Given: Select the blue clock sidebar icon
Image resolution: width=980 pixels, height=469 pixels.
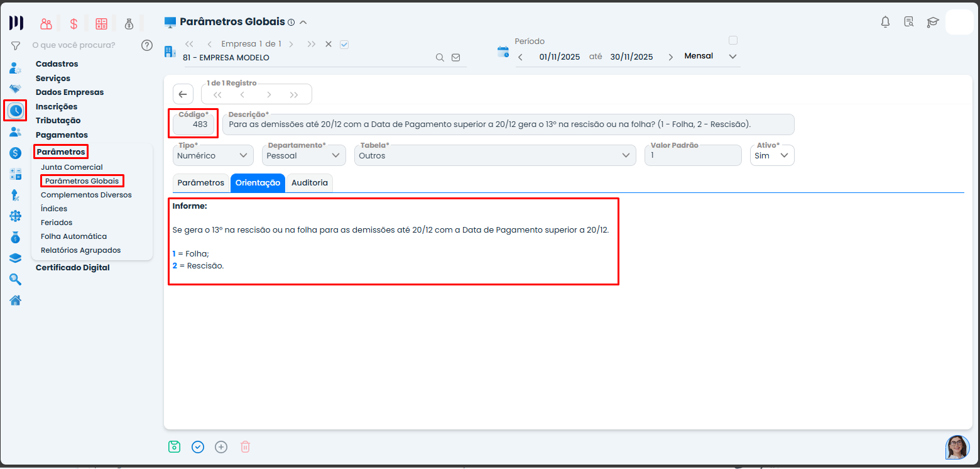Looking at the screenshot, I should pos(16,111).
